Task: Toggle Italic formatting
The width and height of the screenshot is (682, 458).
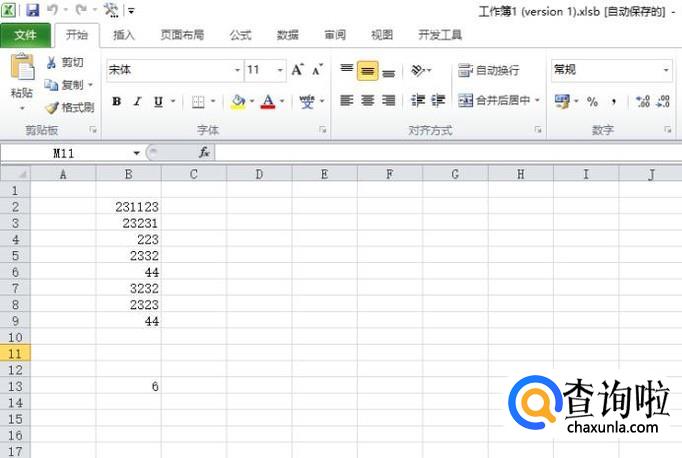Action: pos(137,102)
